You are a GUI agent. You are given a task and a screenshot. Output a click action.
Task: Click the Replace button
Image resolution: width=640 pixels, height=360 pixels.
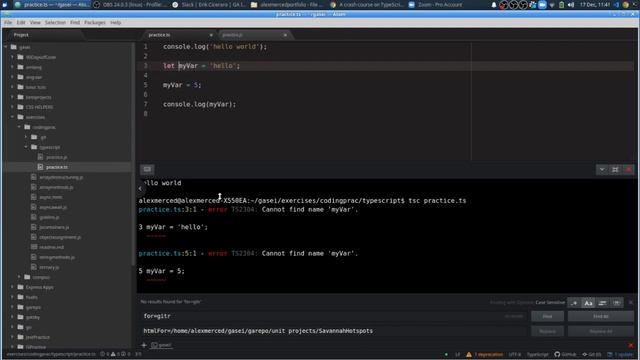[547, 331]
